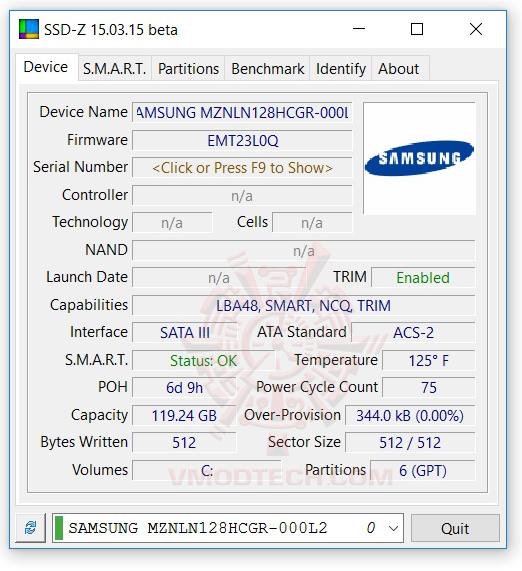The image size is (522, 571).
Task: Expand the drive selection dropdown arrow
Action: [393, 528]
